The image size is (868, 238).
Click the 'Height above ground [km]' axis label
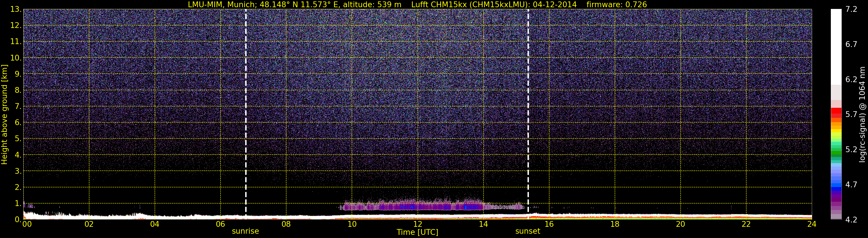4,115
